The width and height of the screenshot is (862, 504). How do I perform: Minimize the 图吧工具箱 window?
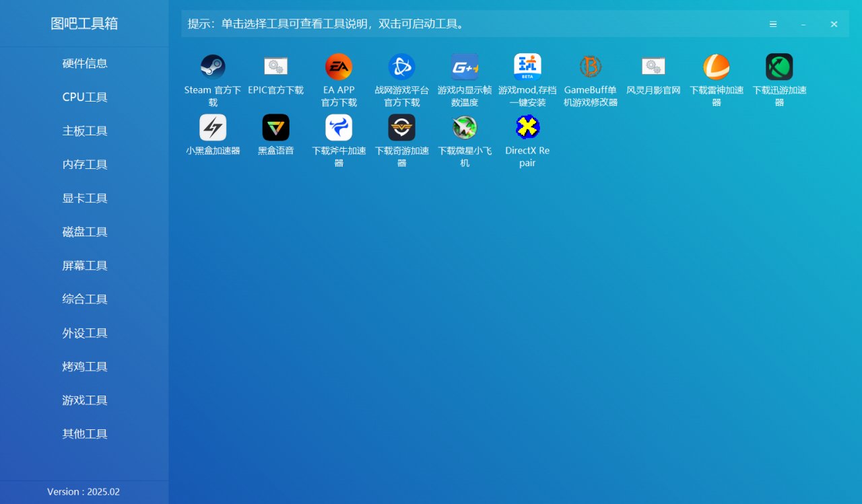803,24
